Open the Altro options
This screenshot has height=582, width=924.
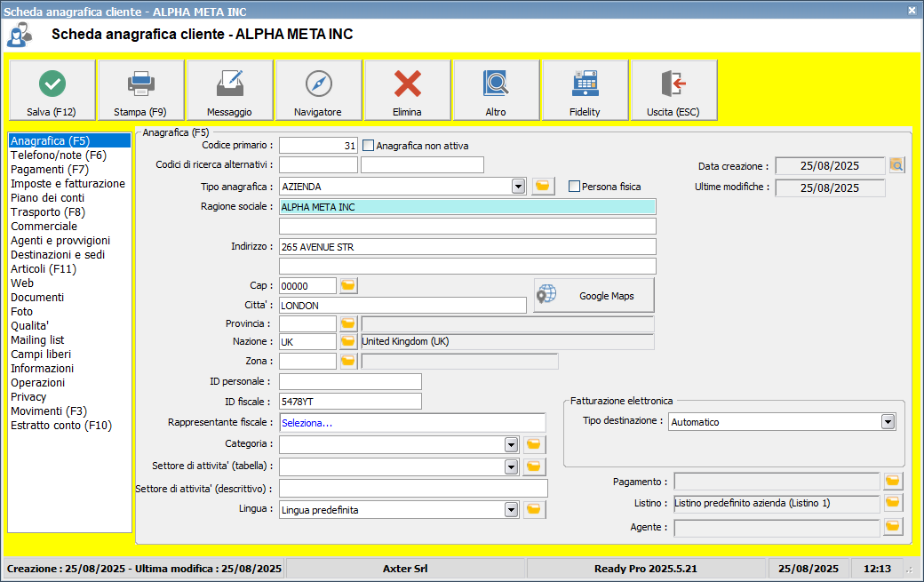(496, 90)
